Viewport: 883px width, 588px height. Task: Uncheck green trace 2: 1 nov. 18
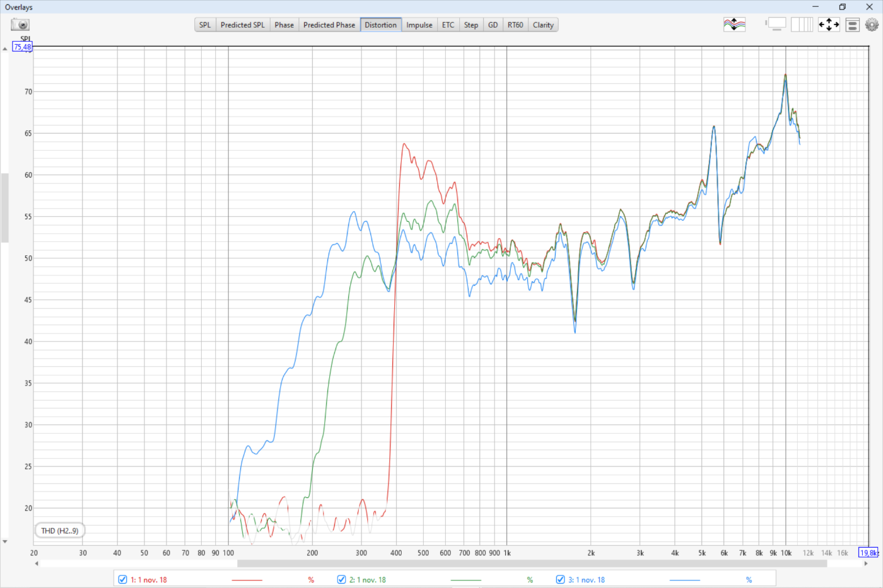coord(341,579)
